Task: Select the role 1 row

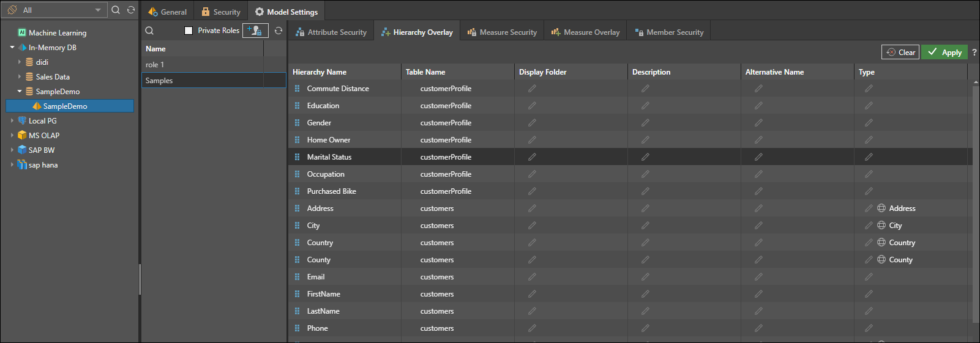Action: (x=203, y=65)
